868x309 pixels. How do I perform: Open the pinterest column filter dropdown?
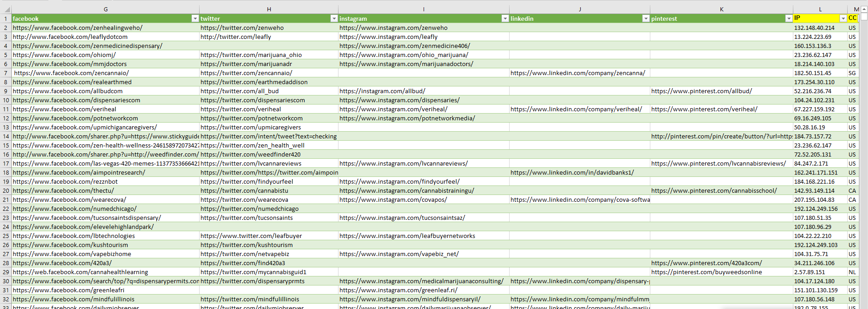click(x=789, y=19)
